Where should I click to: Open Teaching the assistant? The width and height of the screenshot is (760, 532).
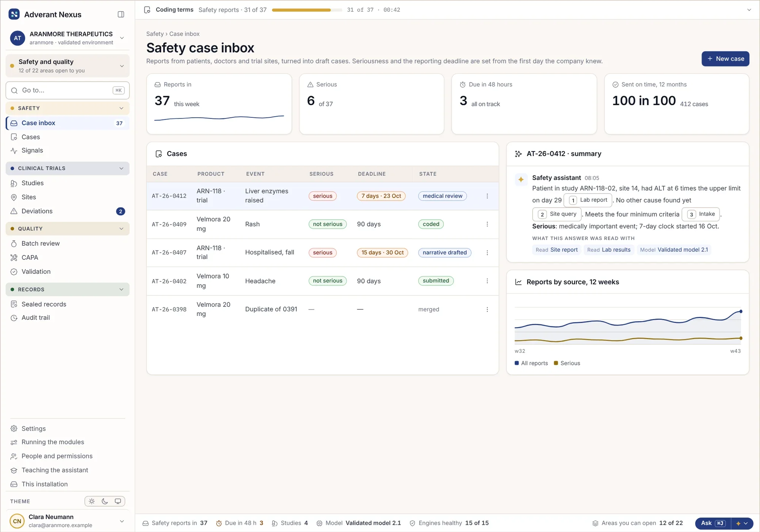point(68,470)
